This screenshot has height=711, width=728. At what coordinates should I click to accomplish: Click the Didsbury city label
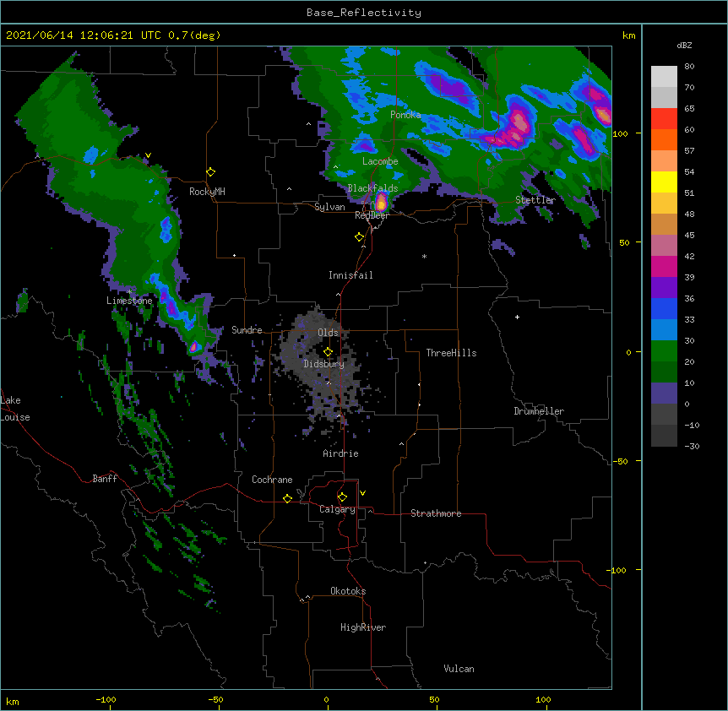pyautogui.click(x=324, y=364)
